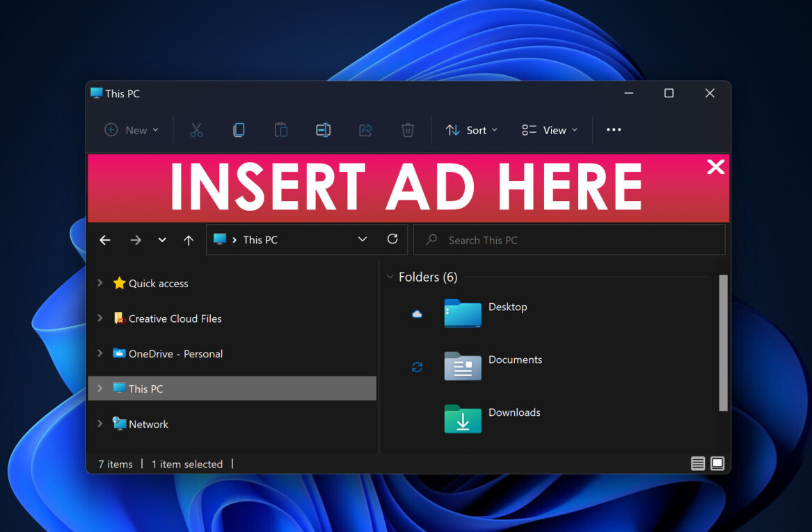Open the Sort menu

pyautogui.click(x=472, y=130)
